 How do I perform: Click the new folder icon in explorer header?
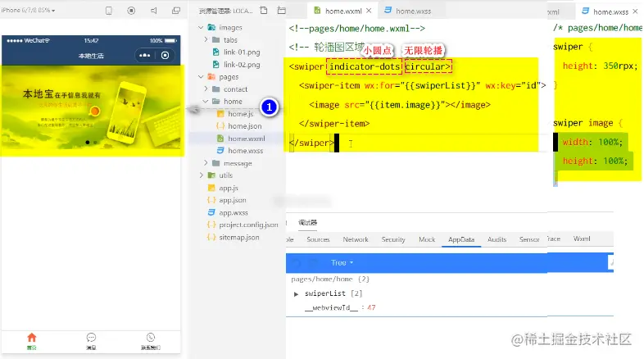point(281,11)
